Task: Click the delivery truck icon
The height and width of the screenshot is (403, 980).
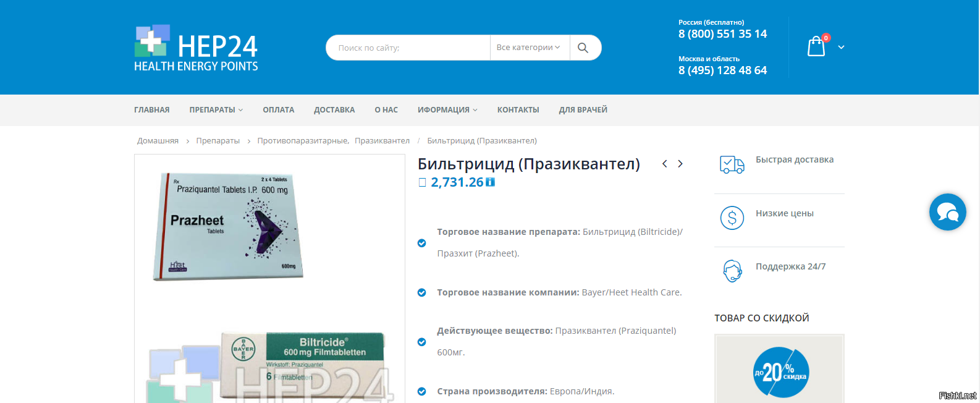Action: [x=732, y=164]
